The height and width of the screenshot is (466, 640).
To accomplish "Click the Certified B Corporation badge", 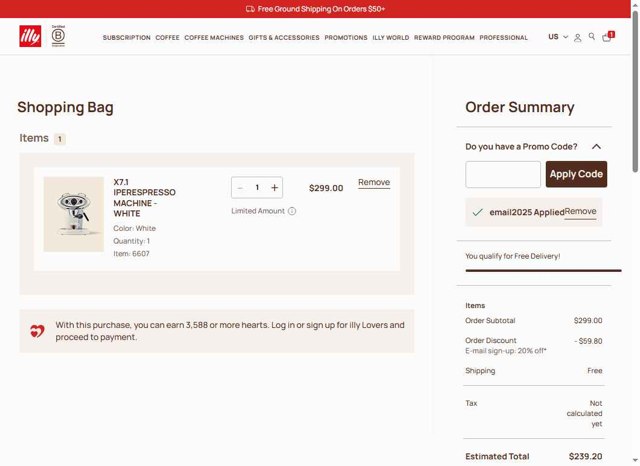I will 58,36.
